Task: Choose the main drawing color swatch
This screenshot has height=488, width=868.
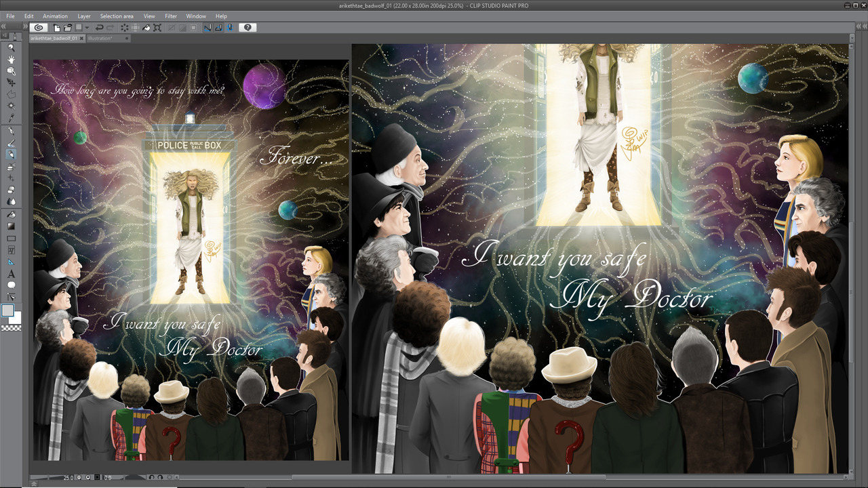Action: tap(7, 310)
